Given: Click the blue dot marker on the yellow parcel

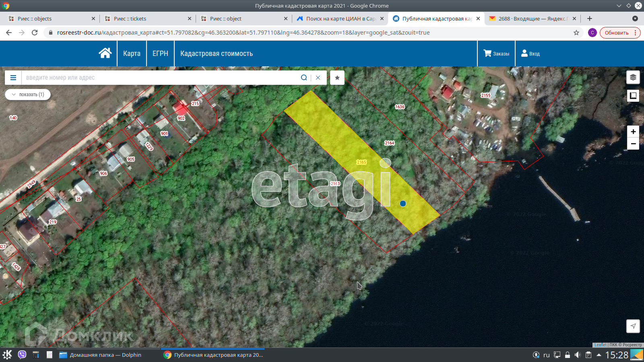Looking at the screenshot, I should pos(403,204).
